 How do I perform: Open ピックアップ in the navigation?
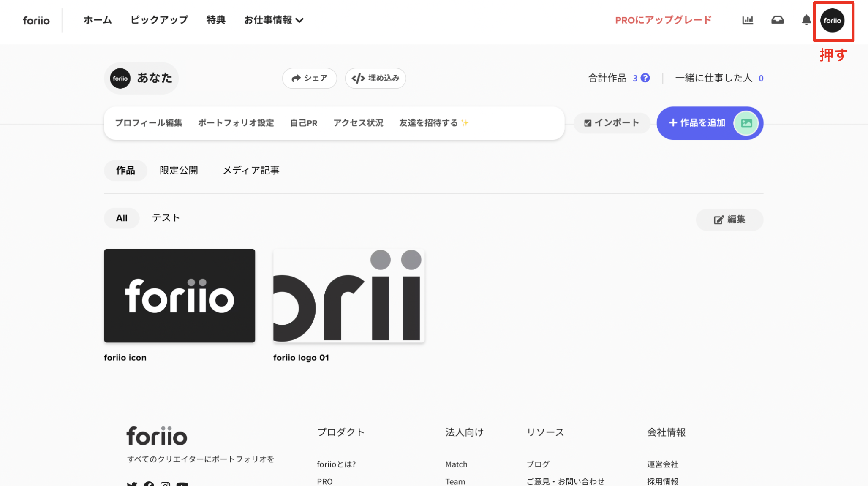(159, 20)
